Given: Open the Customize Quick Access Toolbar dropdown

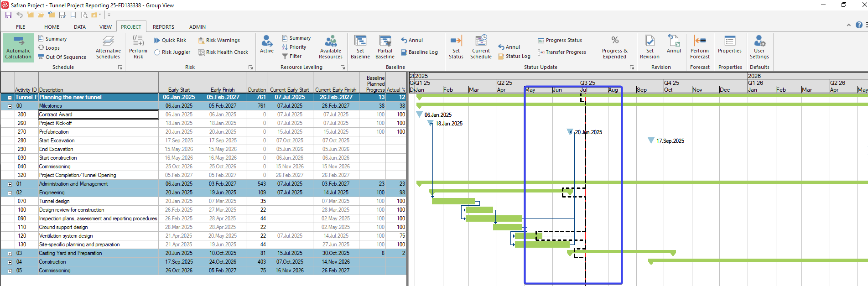Looking at the screenshot, I should tap(109, 15).
